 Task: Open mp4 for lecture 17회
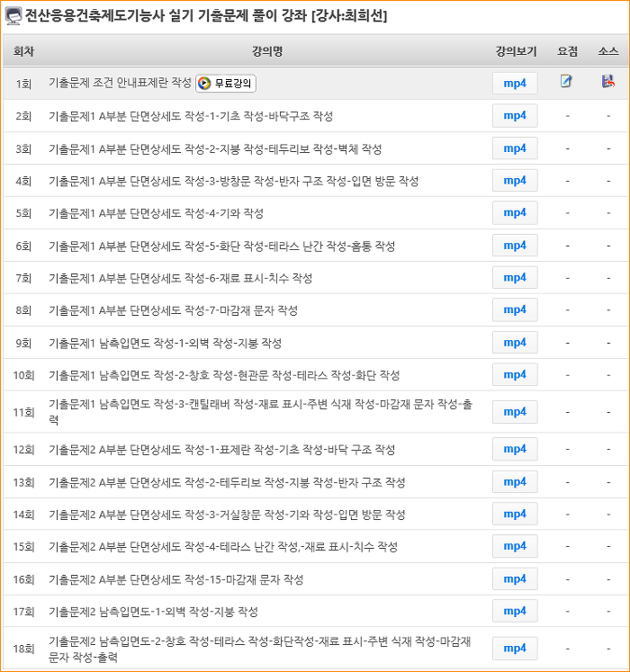point(515,611)
